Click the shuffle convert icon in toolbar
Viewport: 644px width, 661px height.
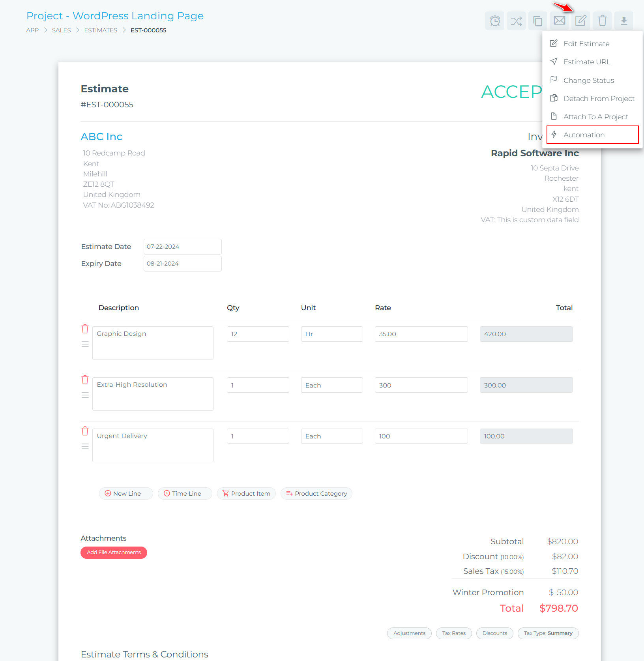click(516, 21)
